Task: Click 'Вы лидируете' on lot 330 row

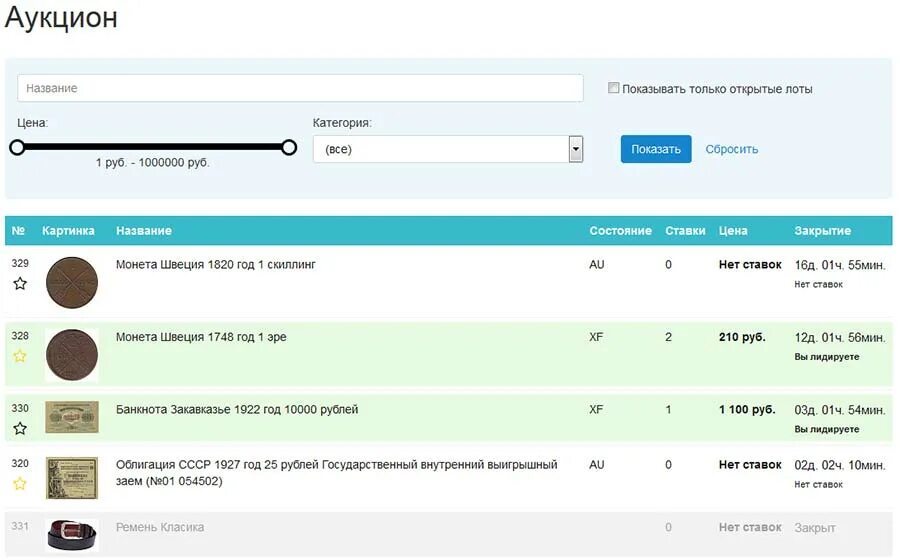Action: tap(827, 429)
